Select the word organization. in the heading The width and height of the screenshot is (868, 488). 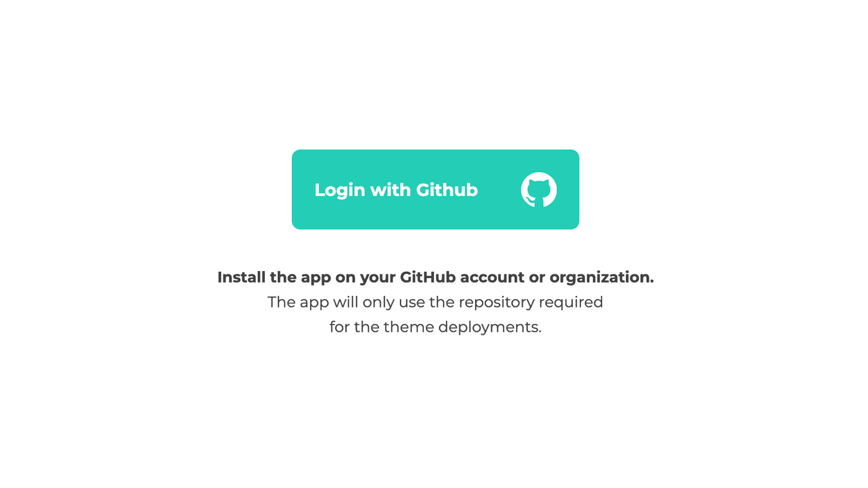click(602, 278)
